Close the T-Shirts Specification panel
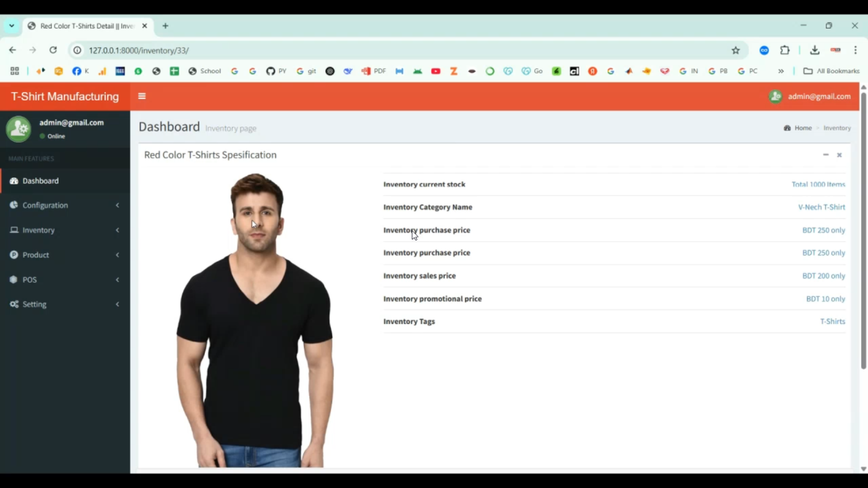The height and width of the screenshot is (488, 868). click(x=839, y=155)
